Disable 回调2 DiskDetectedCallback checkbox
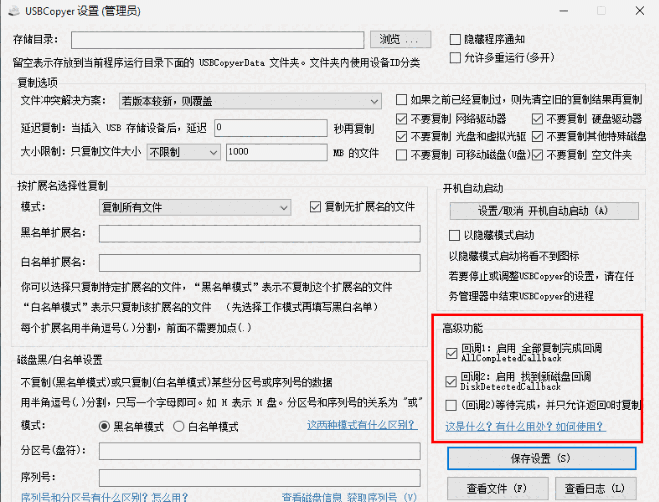The image size is (659, 502). (451, 382)
